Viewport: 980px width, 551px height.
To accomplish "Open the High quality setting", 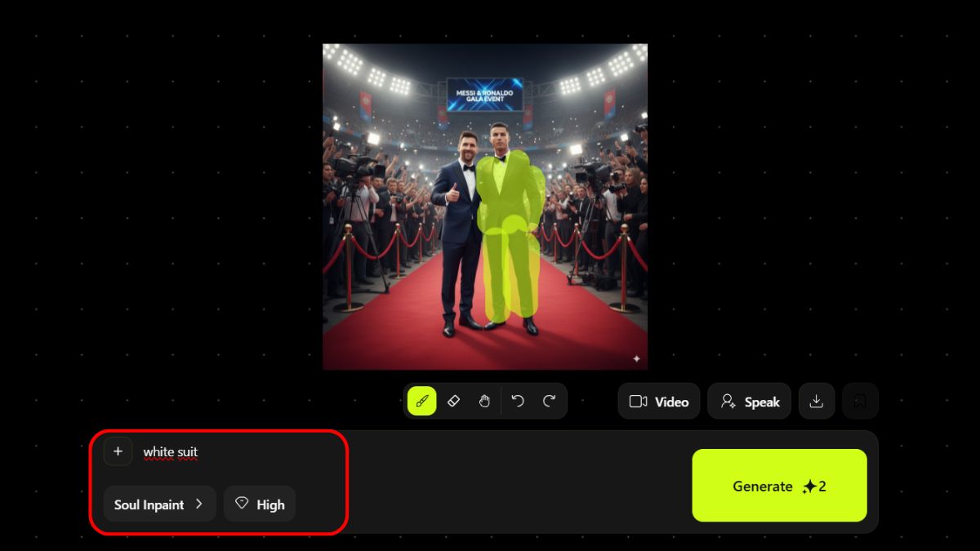I will pos(260,504).
